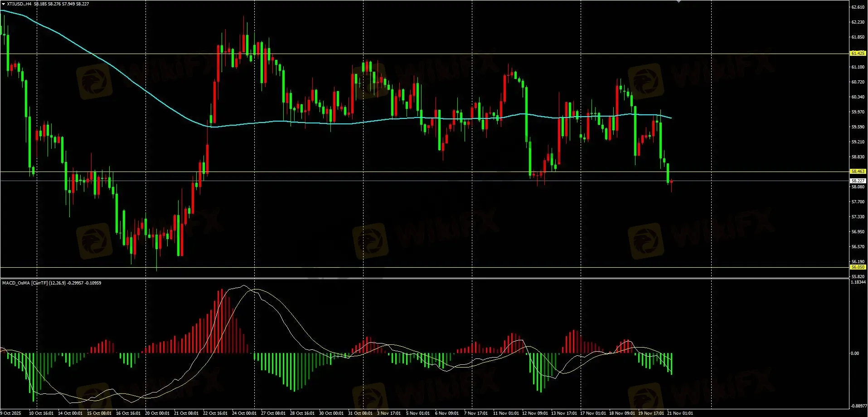Click the 56.950 price scale value
Viewport: 868px width, 417px height.
tap(858, 232)
